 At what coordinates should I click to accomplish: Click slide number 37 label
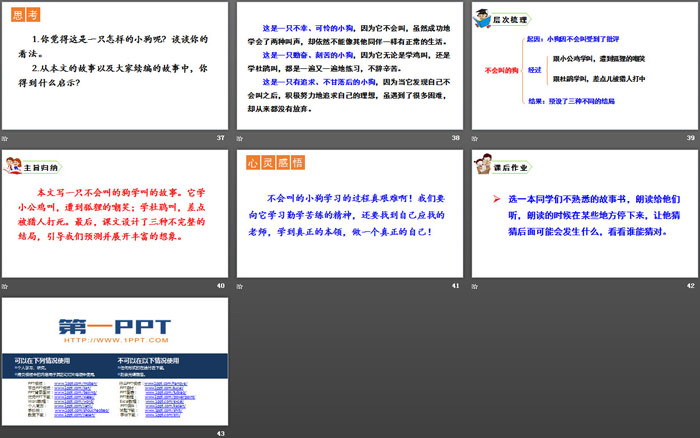tap(221, 138)
